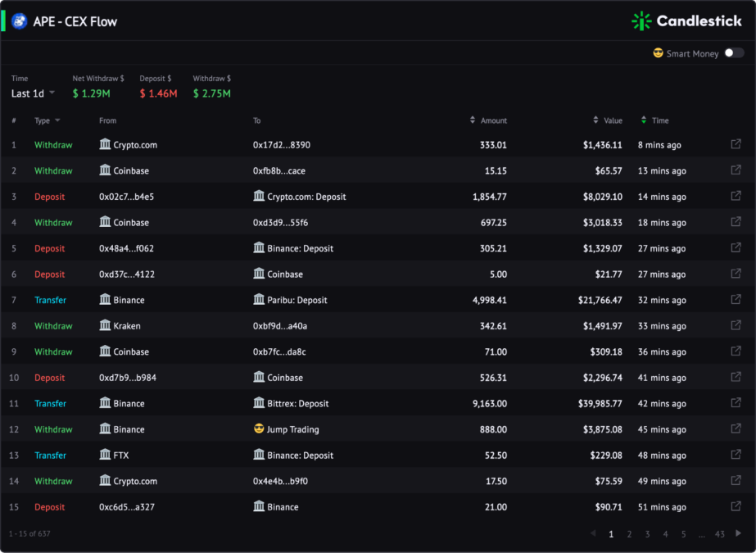Select page 5 in pagination

[x=684, y=533]
